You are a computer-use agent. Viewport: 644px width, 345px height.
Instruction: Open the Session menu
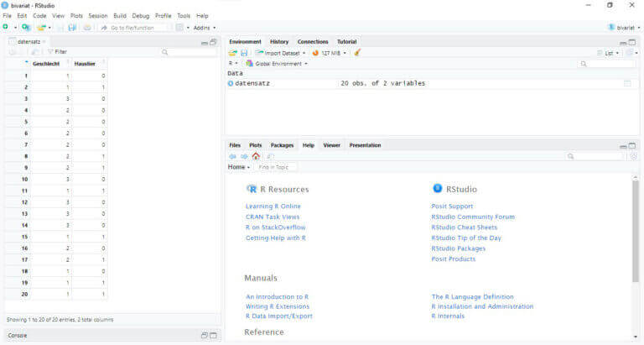pyautogui.click(x=98, y=16)
